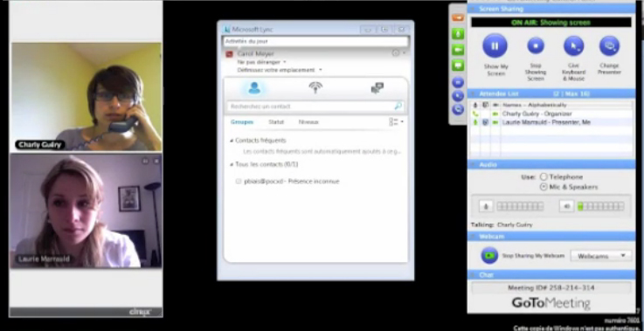Screen dimensions: 644x331
Task: Open arrow next to Lync options gear
Action: point(404,53)
